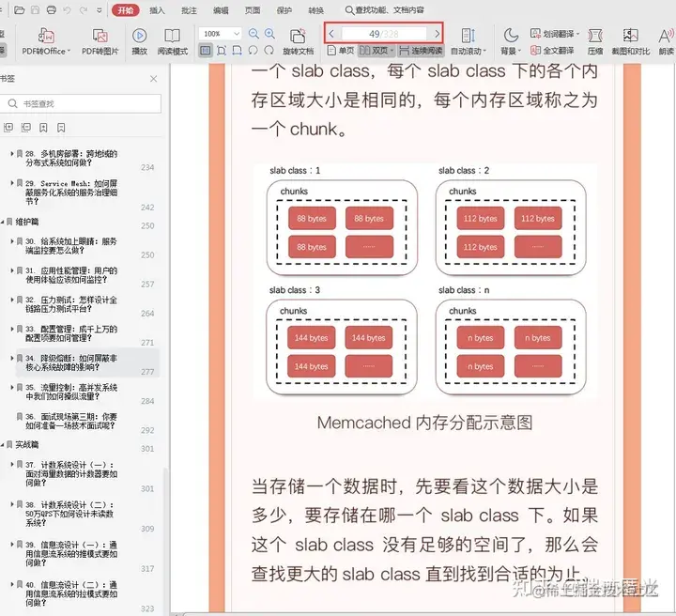Click the page number field 49/328
Image resolution: width=676 pixels, height=616 pixels.
(x=384, y=34)
